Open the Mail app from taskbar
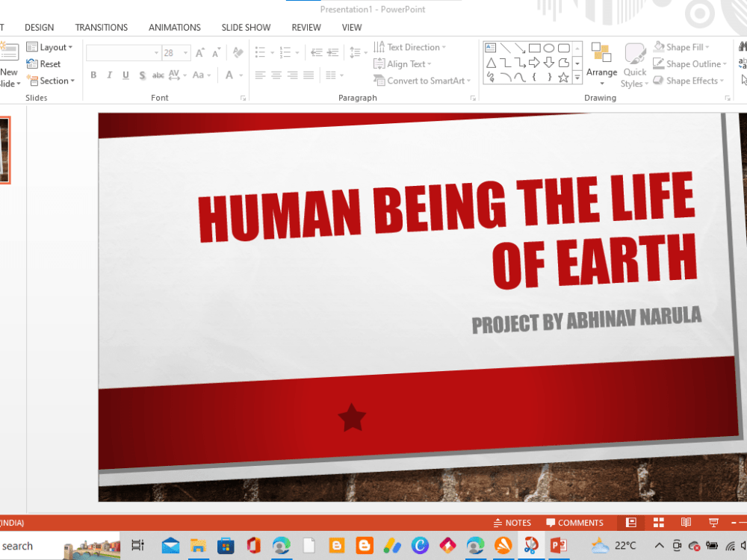 [x=170, y=546]
